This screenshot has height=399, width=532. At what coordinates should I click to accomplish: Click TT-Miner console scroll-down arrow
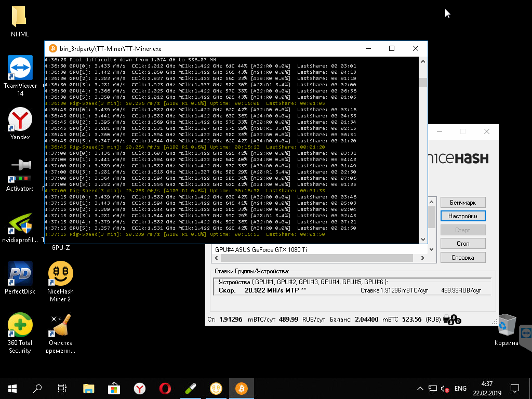[x=423, y=240]
